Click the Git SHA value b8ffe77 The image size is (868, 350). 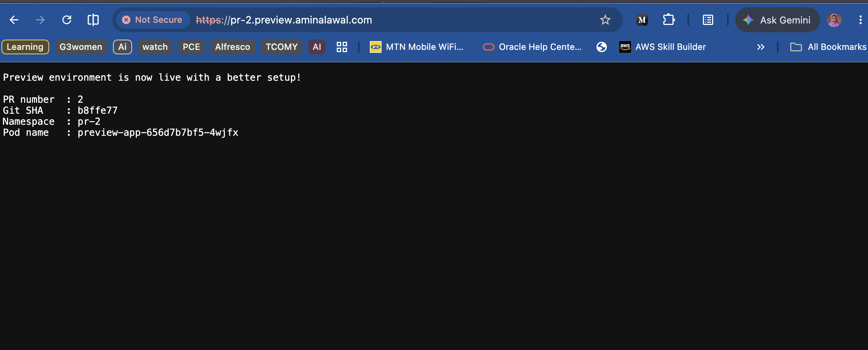98,110
